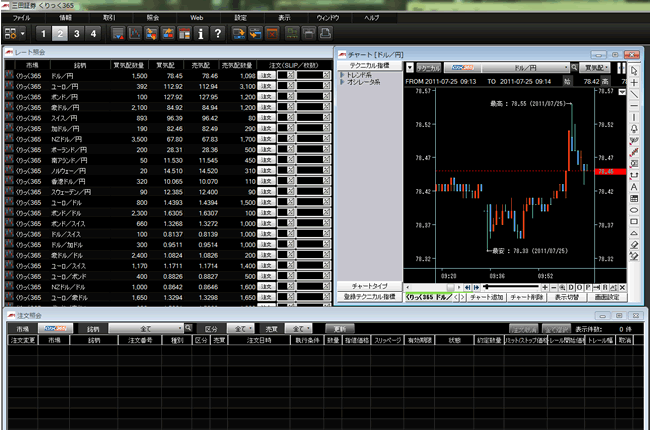Viewport: 650px width, 430px height.
Task: Open the candlestick chart icon in main toolbar
Action: point(135,34)
